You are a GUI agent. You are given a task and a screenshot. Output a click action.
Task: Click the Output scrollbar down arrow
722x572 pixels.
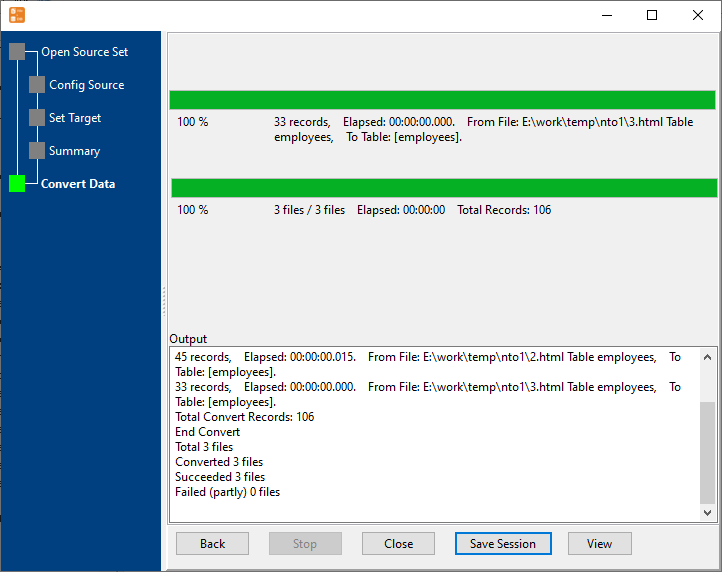[x=708, y=512]
